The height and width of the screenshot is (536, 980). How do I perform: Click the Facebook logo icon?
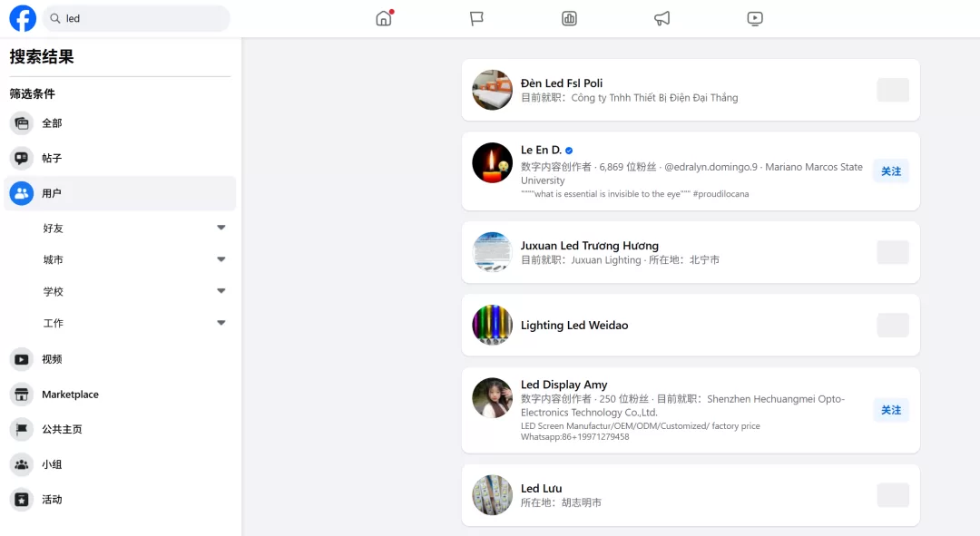click(23, 19)
